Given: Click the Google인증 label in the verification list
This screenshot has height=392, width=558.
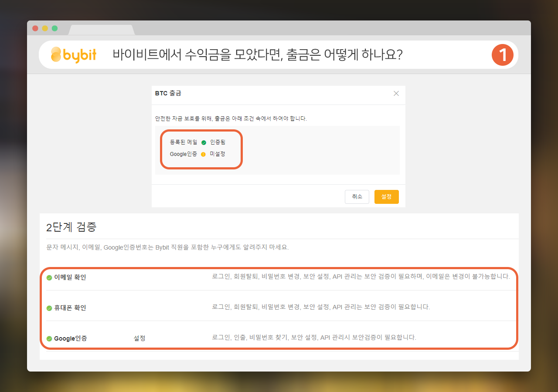Looking at the screenshot, I should (71, 338).
